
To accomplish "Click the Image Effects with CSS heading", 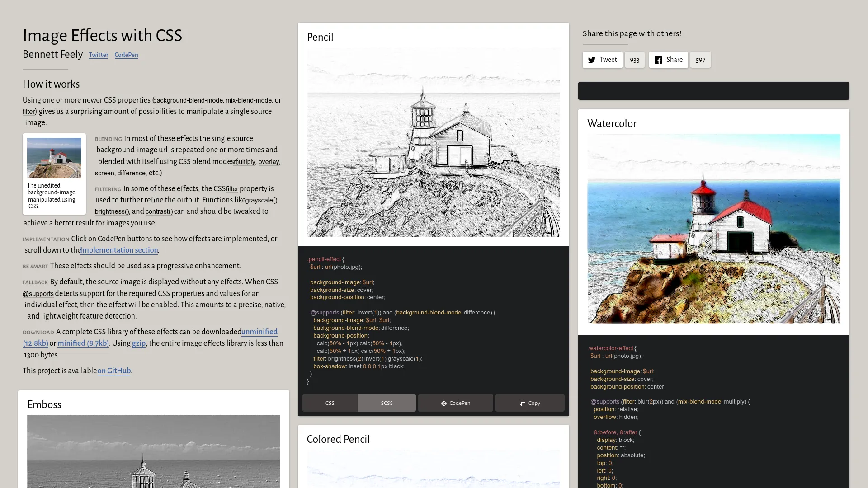I will (x=102, y=36).
